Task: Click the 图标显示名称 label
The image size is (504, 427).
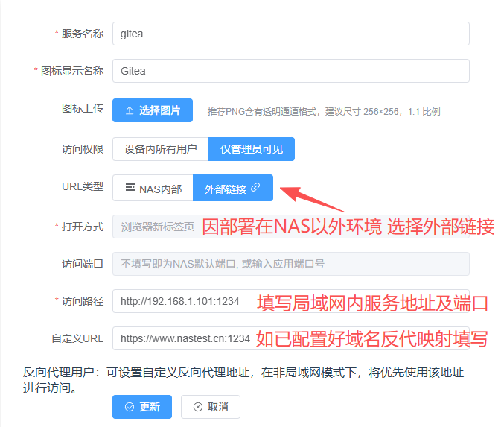Action: click(72, 71)
